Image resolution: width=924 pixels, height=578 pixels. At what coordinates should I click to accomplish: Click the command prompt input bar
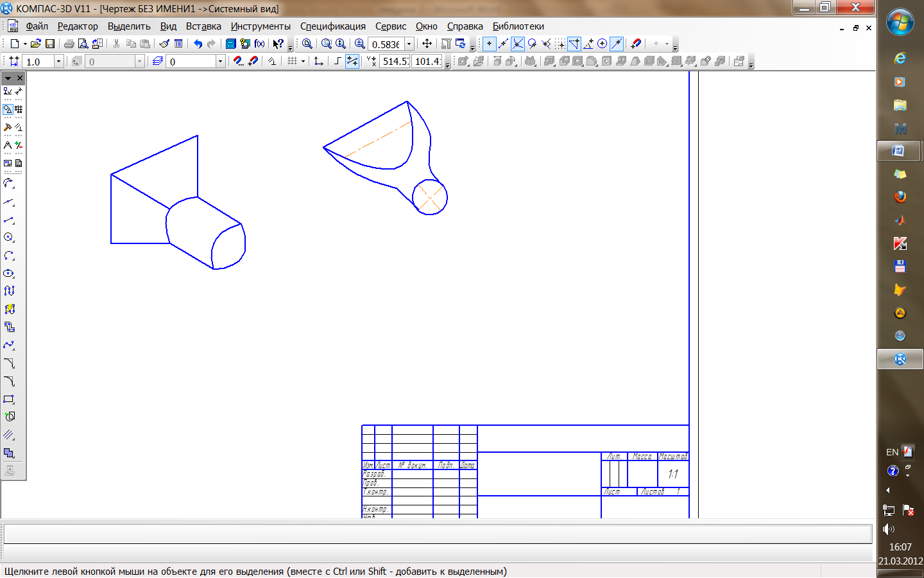(438, 534)
